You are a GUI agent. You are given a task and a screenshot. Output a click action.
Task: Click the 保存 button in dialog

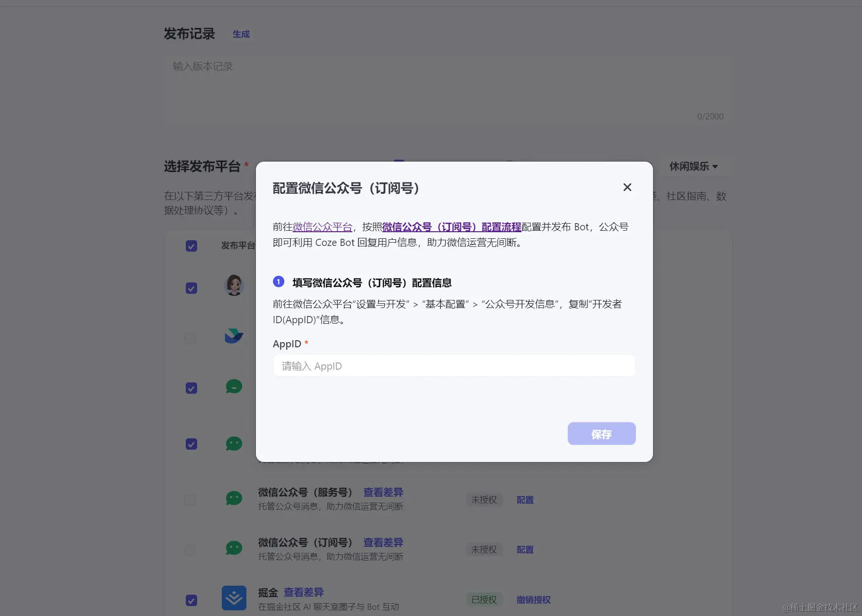[601, 434]
